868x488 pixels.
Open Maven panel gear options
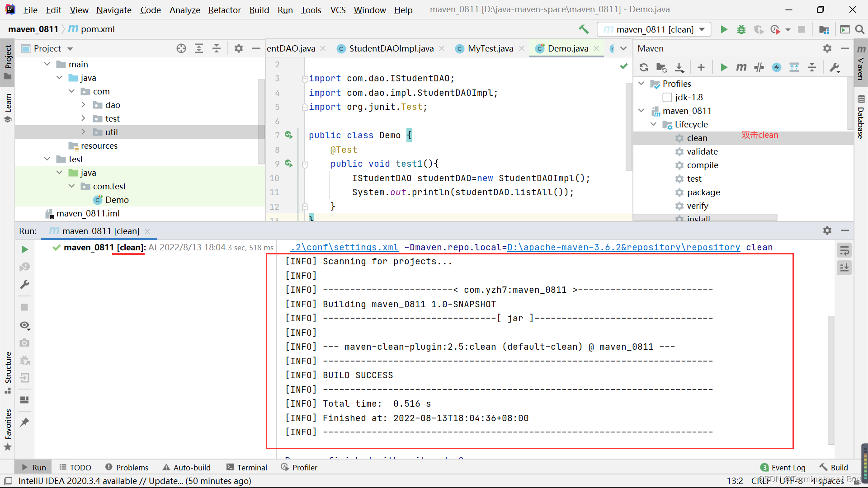[827, 48]
